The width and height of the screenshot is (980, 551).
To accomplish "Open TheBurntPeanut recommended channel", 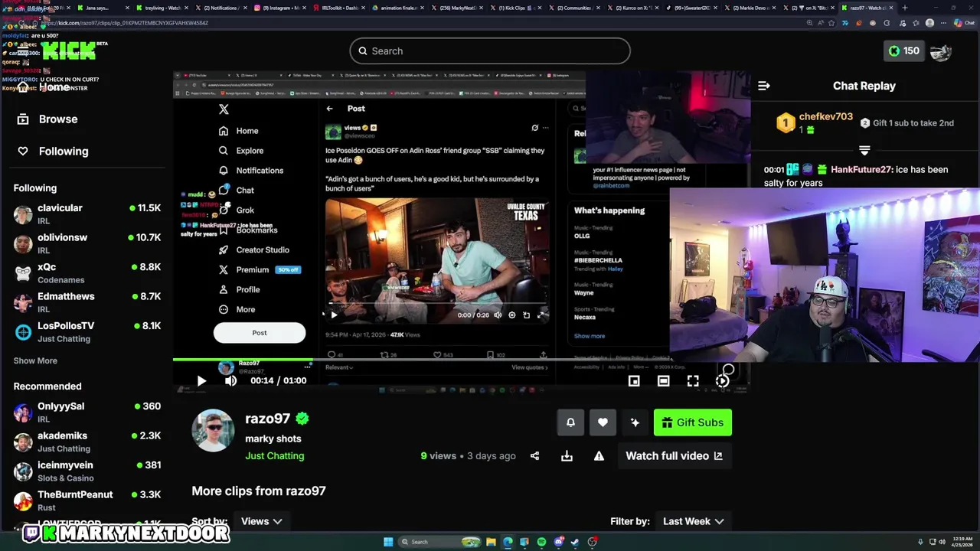I will pos(87,500).
